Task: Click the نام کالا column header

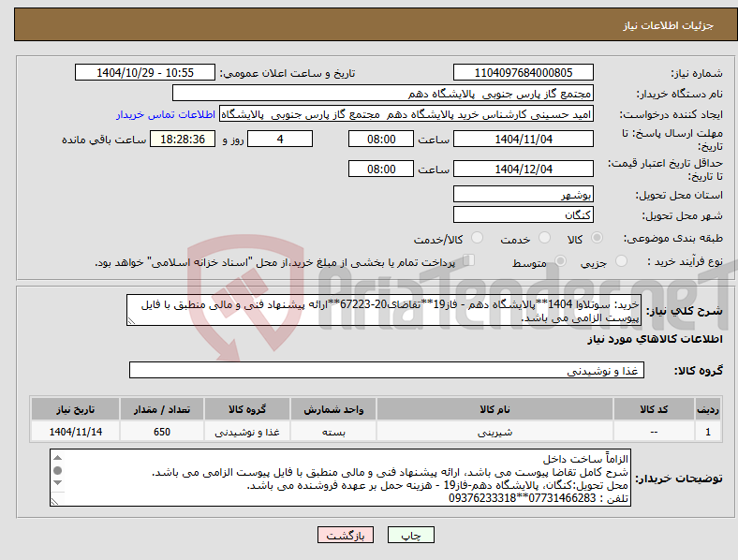Action: pyautogui.click(x=494, y=409)
